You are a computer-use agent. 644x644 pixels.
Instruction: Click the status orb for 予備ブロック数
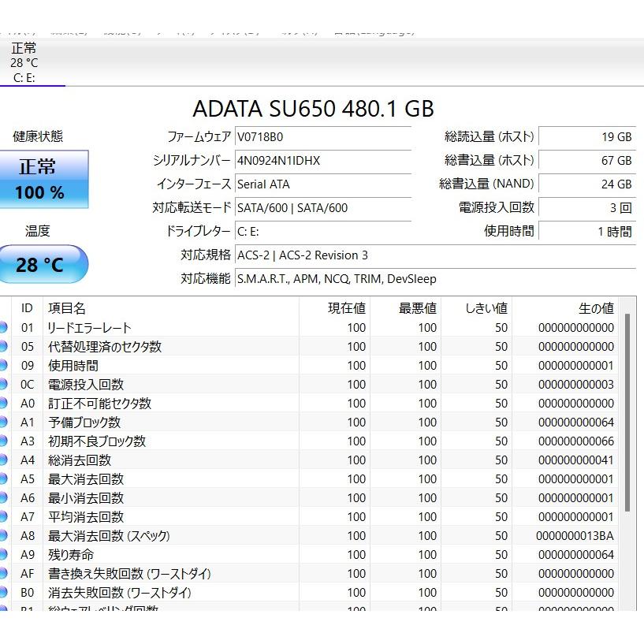click(x=2, y=423)
